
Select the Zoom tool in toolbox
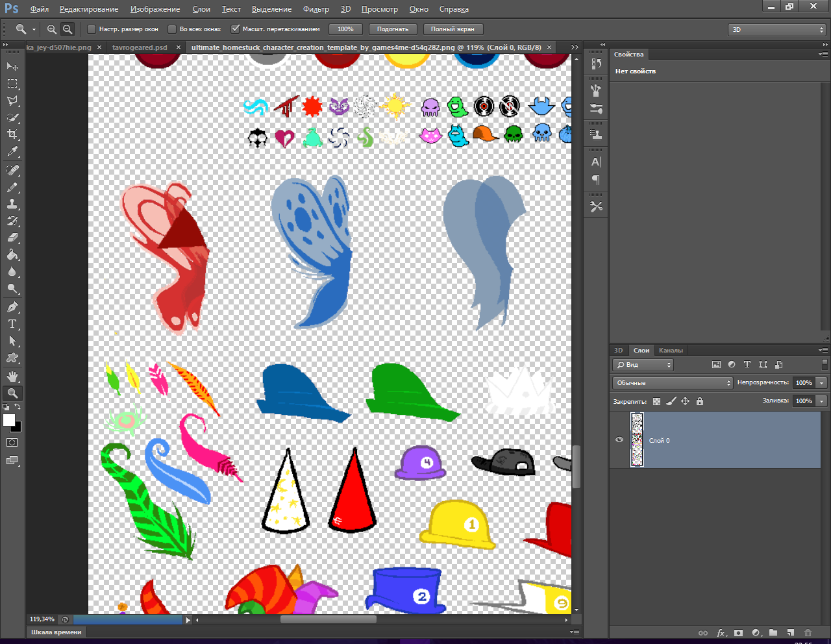pos(12,393)
